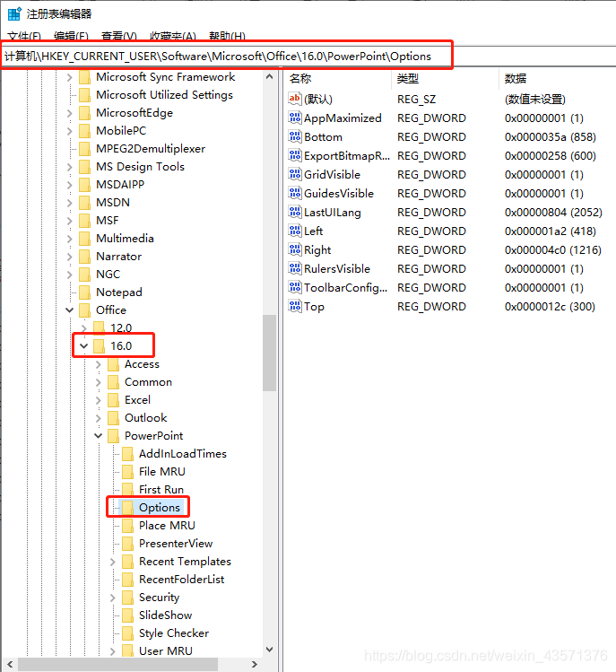Click the Common folder icon

pos(114,382)
